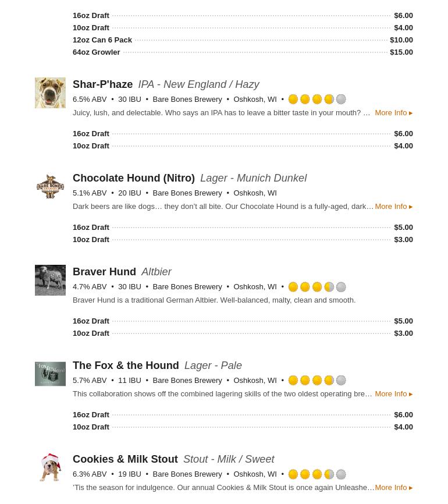Open the Cookies & Milk Stout title
This screenshot has height=504, width=448.
click(x=125, y=459)
